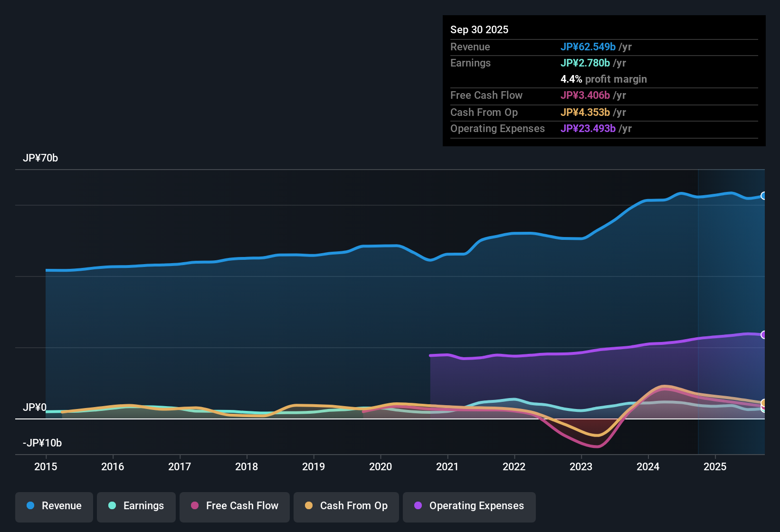Screen dimensions: 780x532
Task: Click the chart area at the 2024 revenue peak
Action: click(x=682, y=193)
